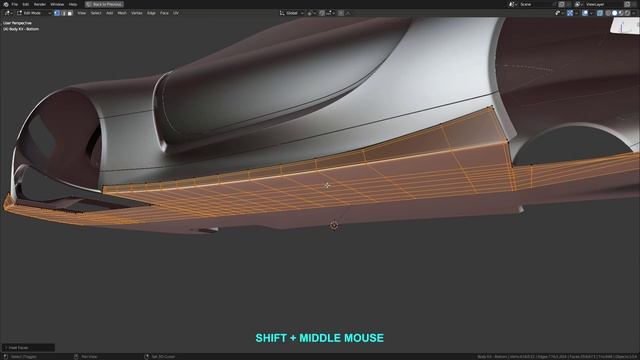Open the Add menu
Screen dimensions: 640x360
[109, 13]
